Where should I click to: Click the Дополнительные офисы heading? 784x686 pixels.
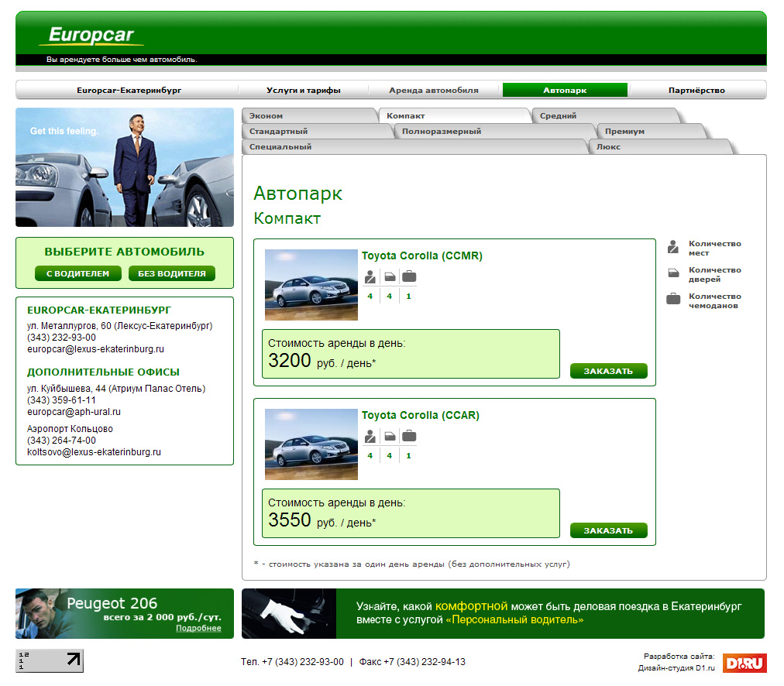(x=103, y=372)
